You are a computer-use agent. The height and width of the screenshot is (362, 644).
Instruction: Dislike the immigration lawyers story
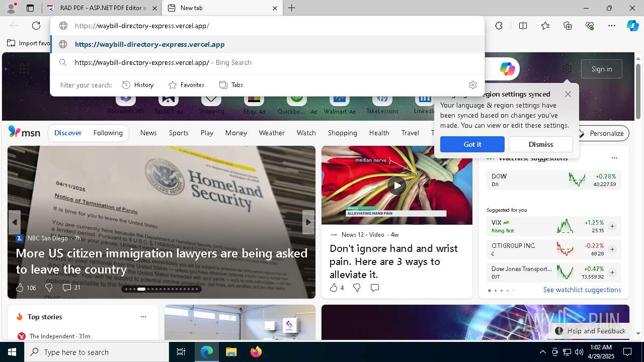coord(49,288)
